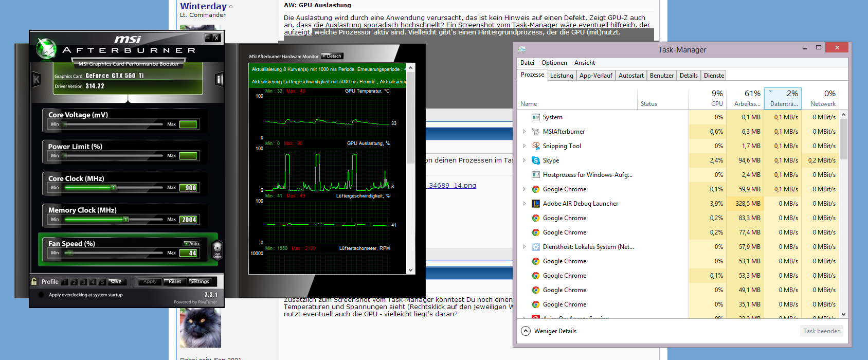Click the System process icon
The width and height of the screenshot is (868, 360).
[536, 117]
